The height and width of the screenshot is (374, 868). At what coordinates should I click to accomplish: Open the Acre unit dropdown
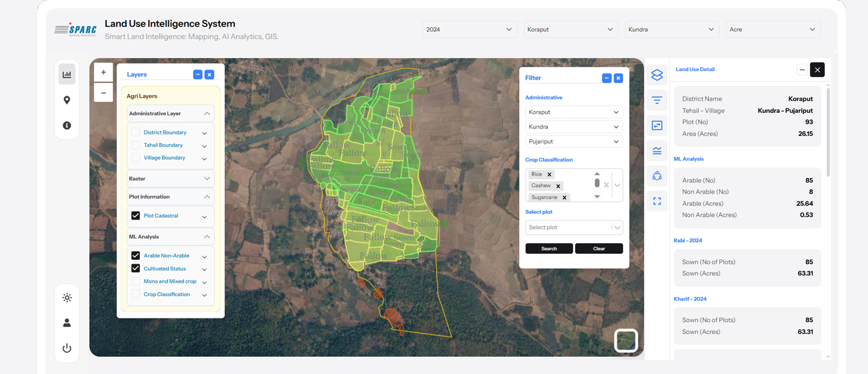(x=773, y=30)
